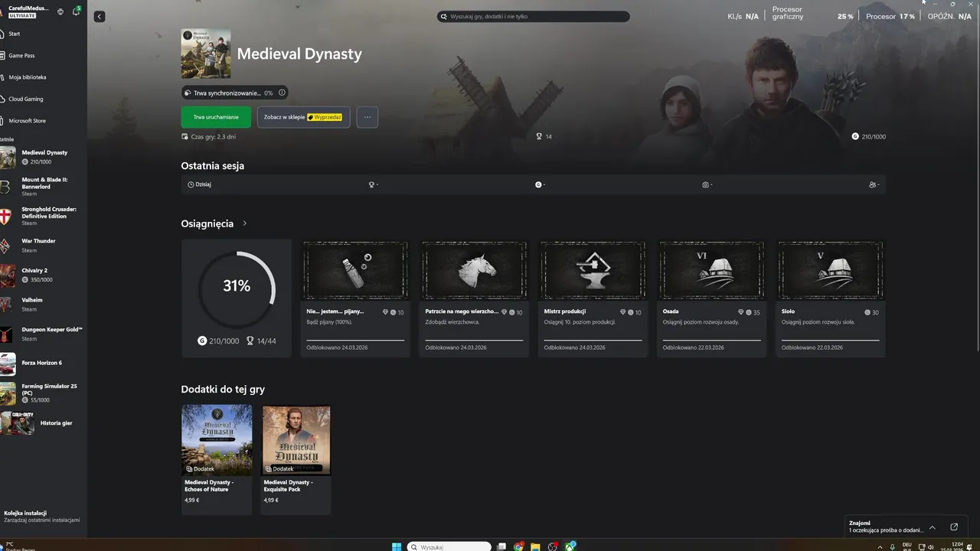Open the notifications bell in the sidebar

pos(76,11)
